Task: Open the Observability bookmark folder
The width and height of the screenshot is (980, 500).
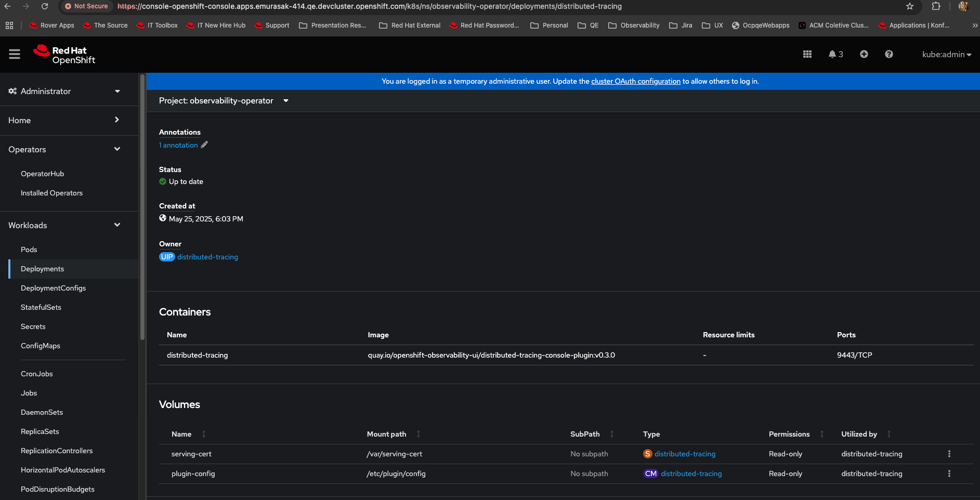Action: coord(634,25)
